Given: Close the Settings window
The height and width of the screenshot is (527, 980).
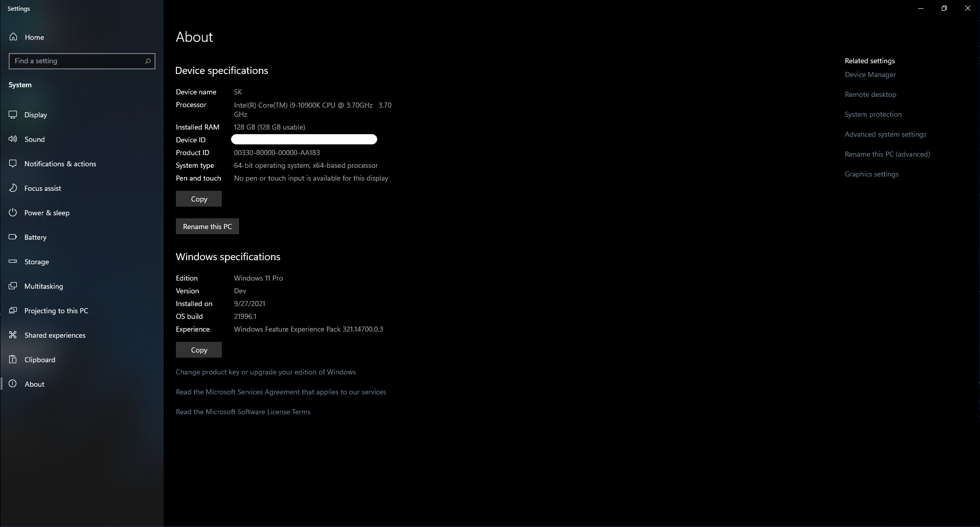Looking at the screenshot, I should click(x=968, y=8).
